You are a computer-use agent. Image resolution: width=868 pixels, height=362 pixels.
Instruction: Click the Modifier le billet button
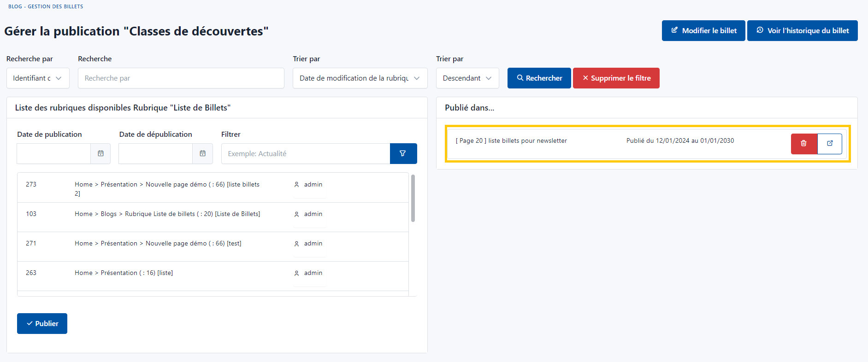coord(703,31)
